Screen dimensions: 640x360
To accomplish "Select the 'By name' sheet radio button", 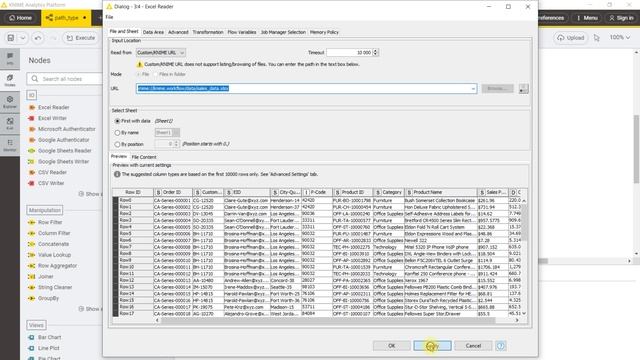I will point(118,133).
